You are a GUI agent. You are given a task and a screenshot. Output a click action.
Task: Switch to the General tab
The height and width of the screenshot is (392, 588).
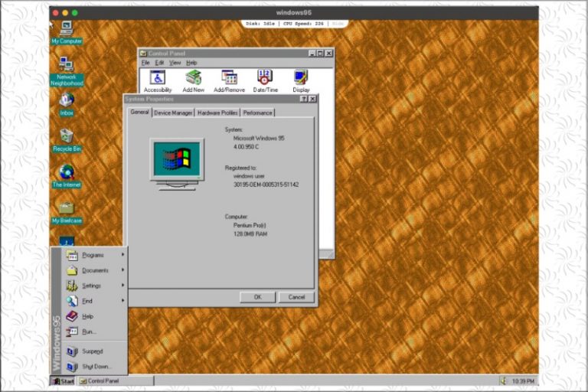click(x=139, y=112)
